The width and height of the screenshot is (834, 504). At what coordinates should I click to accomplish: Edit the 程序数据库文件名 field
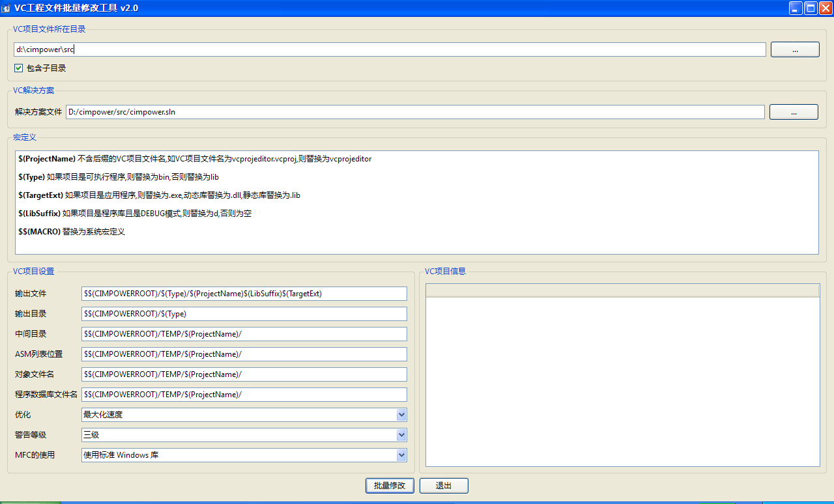(x=244, y=395)
